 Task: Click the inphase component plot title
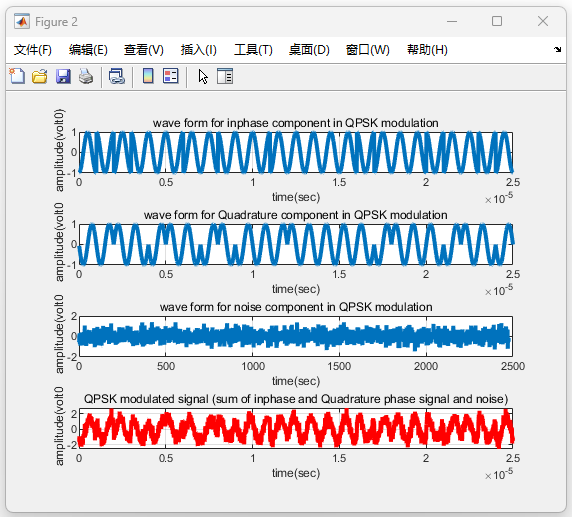click(295, 123)
